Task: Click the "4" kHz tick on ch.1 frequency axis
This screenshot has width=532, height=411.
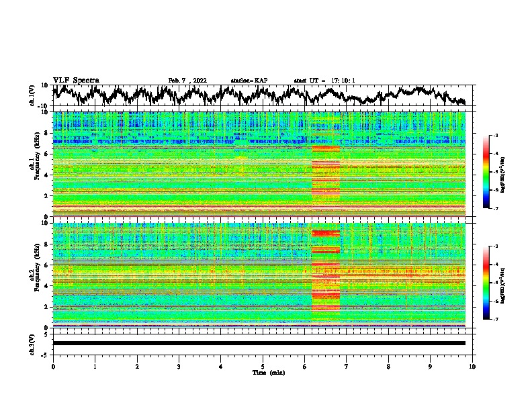Action: [47, 175]
